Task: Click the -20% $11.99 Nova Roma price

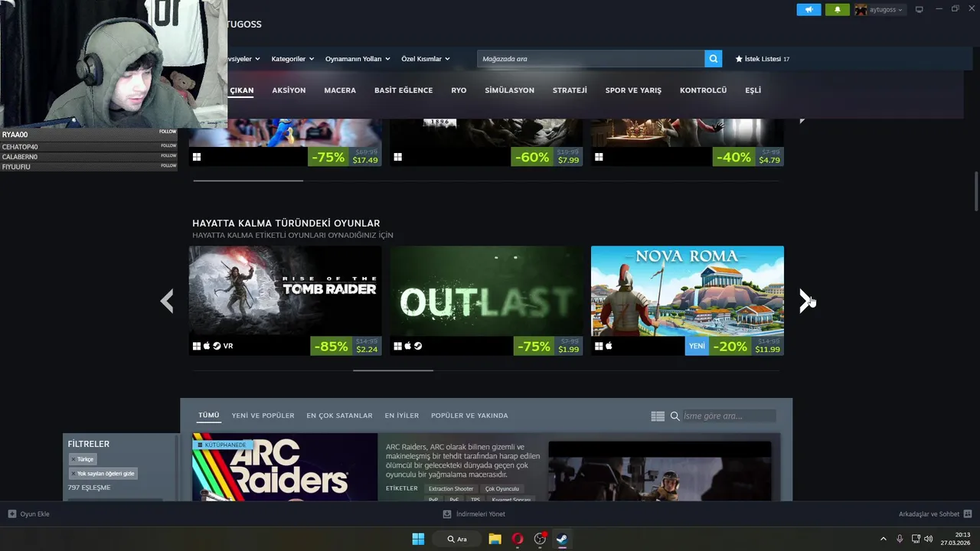Action: point(746,346)
